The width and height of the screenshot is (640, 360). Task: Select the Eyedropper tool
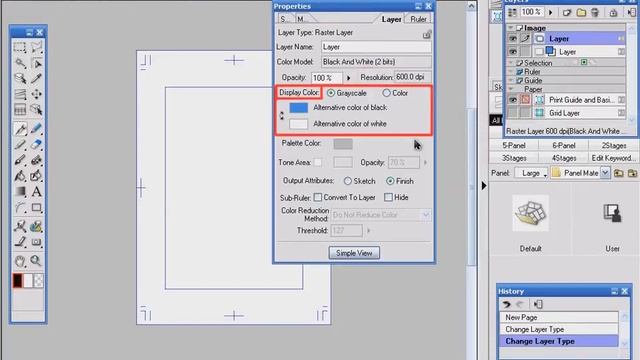click(36, 78)
